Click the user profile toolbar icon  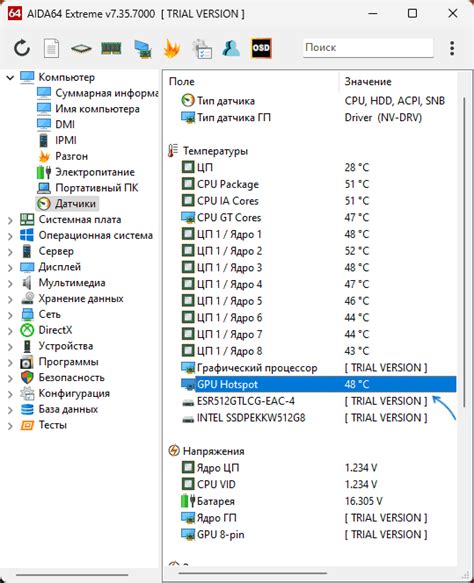coord(231,48)
